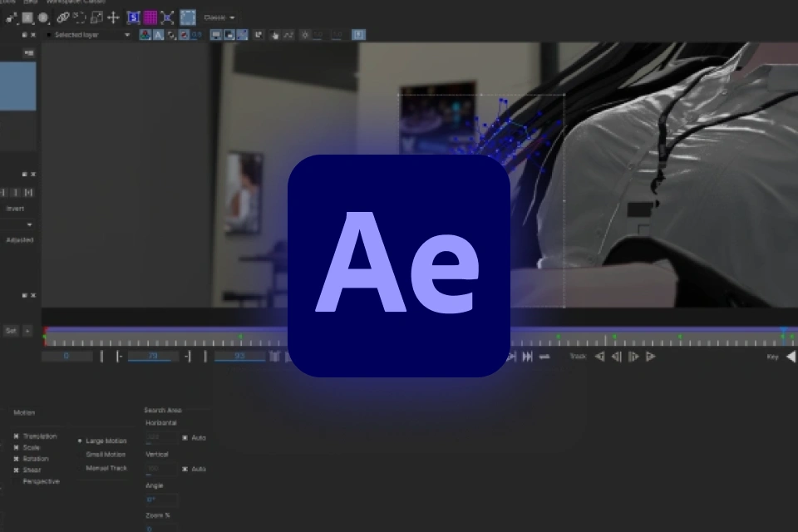Track backward with leftmost Track arrow

click(x=600, y=357)
